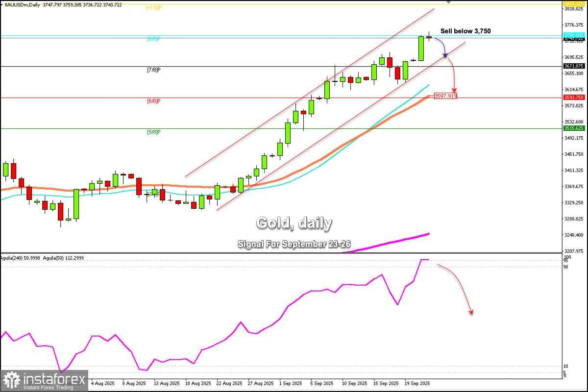Click the Sell below 3,750 annotation text
This screenshot has height=392, width=588.
click(x=465, y=30)
